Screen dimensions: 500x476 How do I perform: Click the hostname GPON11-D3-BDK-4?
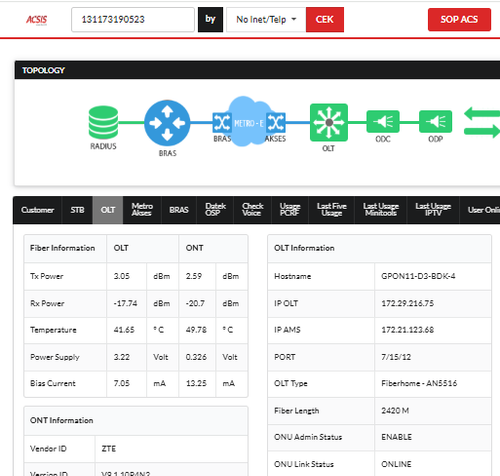(x=418, y=276)
